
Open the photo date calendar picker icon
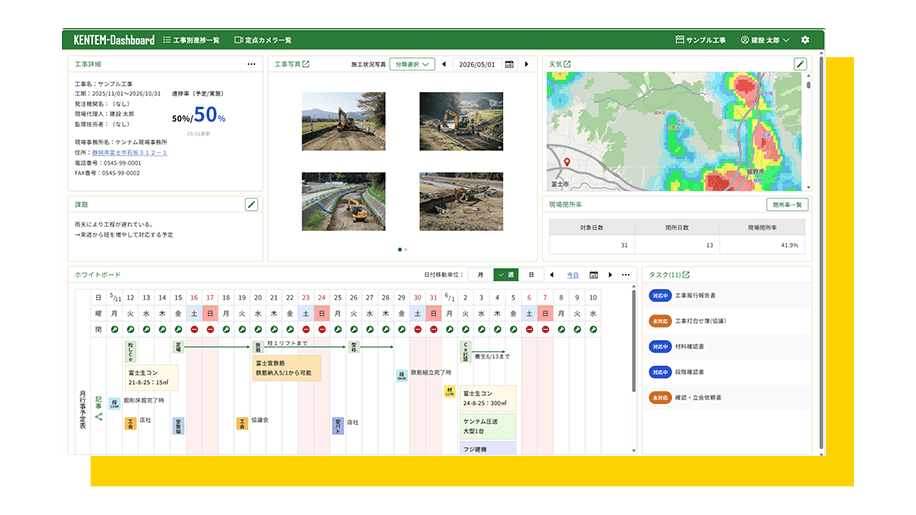coord(509,64)
